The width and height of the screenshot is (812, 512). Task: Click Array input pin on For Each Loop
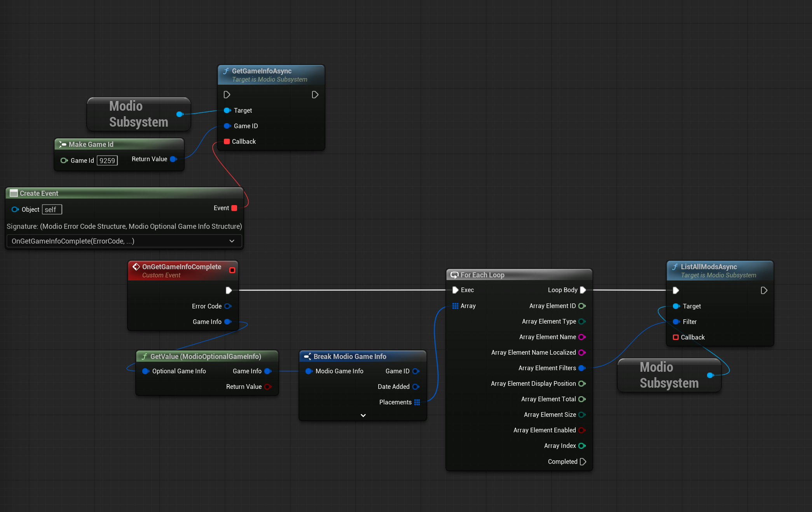pyautogui.click(x=455, y=306)
